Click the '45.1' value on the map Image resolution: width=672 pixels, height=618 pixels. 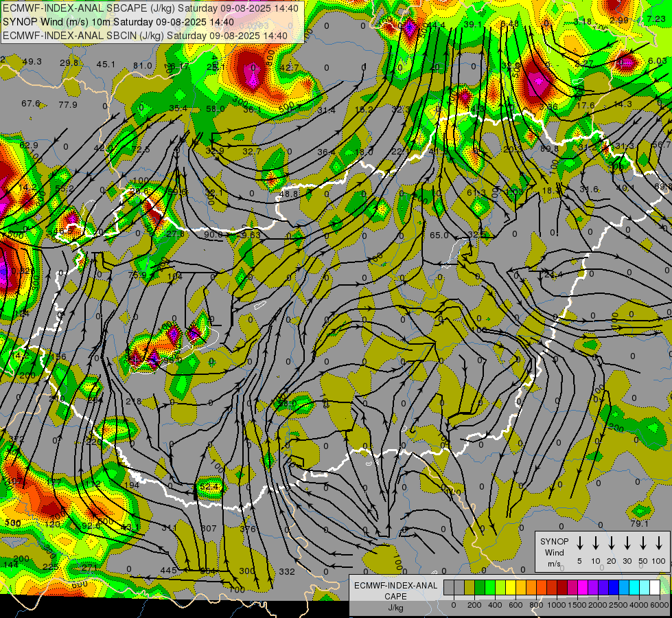[x=106, y=65]
